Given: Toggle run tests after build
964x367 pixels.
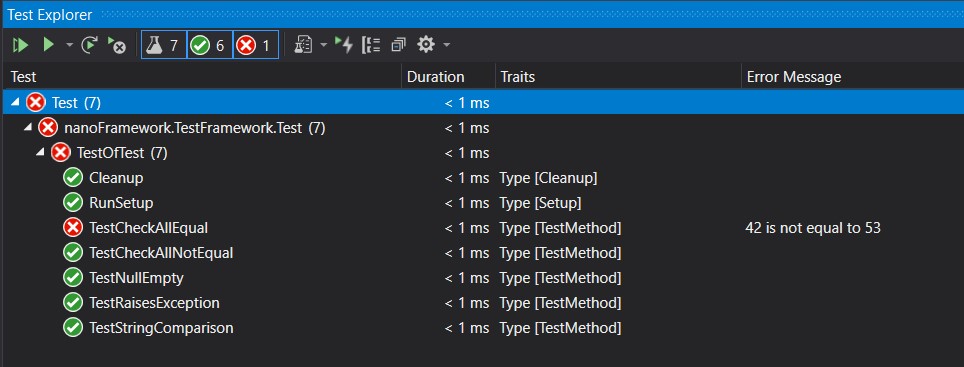Looking at the screenshot, I should click(x=344, y=45).
